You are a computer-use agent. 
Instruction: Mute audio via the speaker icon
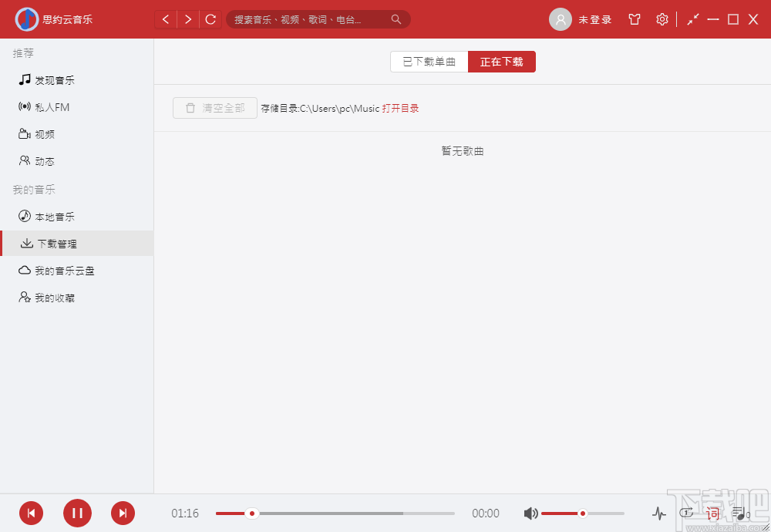(x=530, y=513)
